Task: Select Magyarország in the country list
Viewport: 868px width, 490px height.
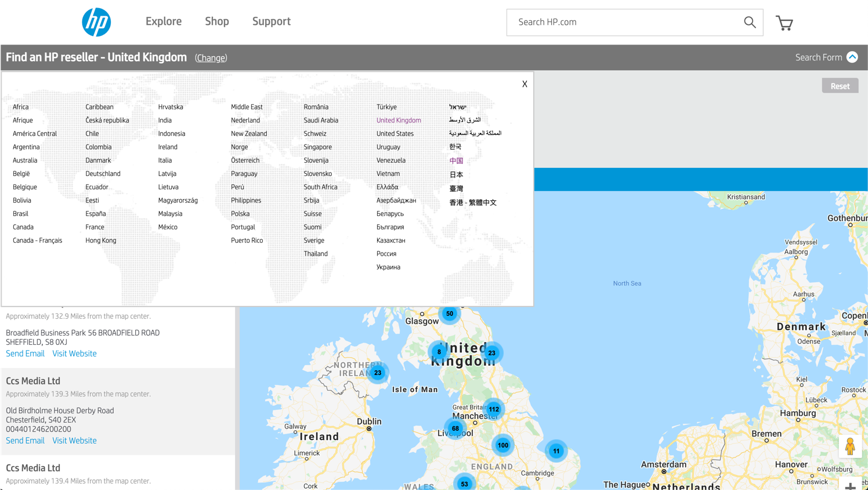Action: pyautogui.click(x=178, y=200)
